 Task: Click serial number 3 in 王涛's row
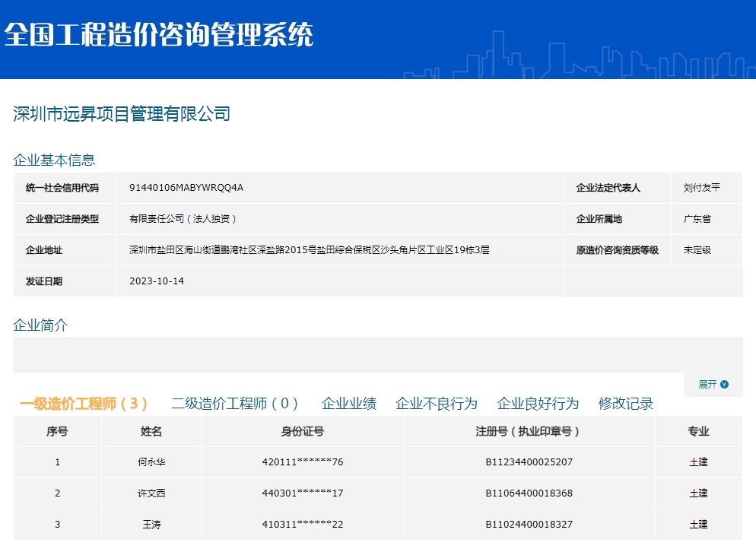[x=57, y=525]
